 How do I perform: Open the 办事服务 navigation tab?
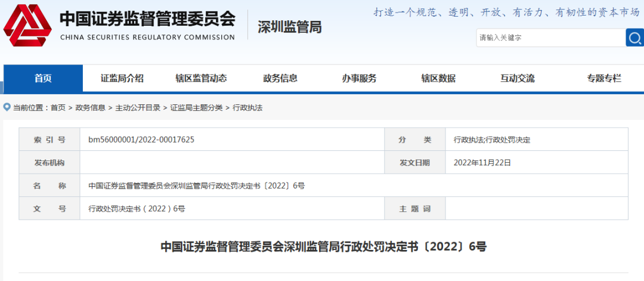(360, 78)
